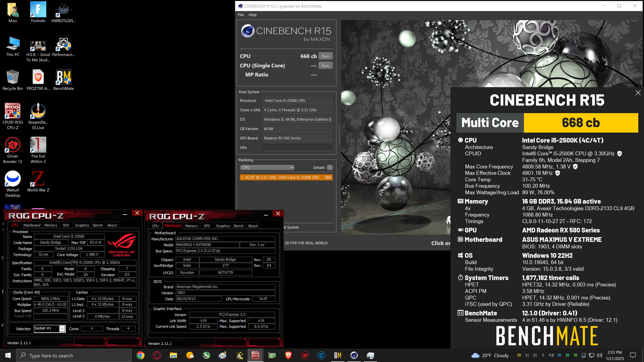Open the Windows Start menu
Image resolution: width=644 pixels, height=362 pixels.
pos(8,355)
